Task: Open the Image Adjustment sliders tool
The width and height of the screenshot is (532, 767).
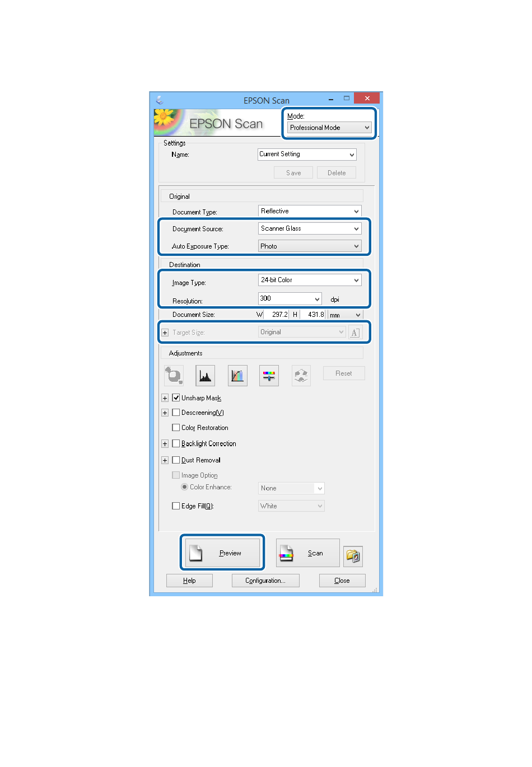Action: 269,375
